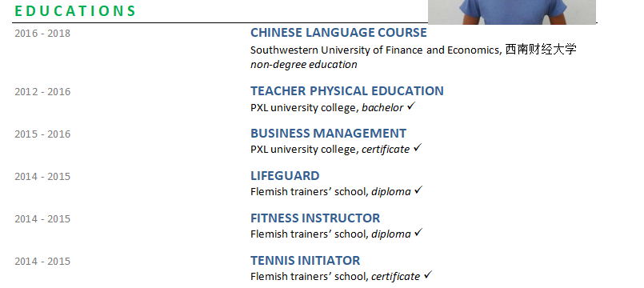Select the TENNIS INITIATOR heading
The image size is (644, 288).
click(305, 260)
